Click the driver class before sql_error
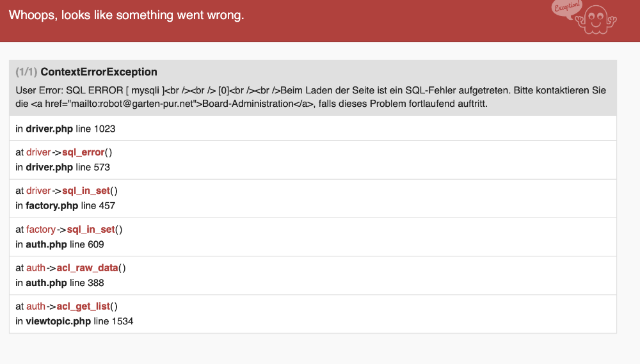Image resolution: width=640 pixels, height=364 pixels. point(38,153)
